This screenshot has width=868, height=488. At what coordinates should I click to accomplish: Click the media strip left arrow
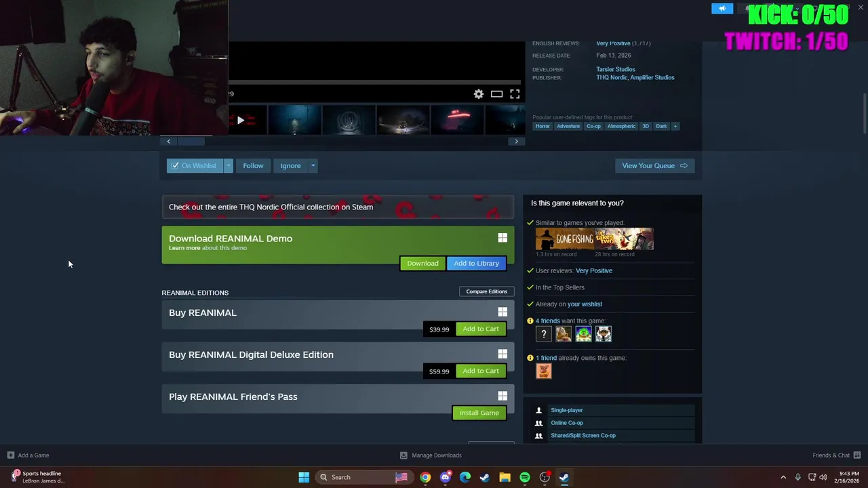pyautogui.click(x=169, y=141)
